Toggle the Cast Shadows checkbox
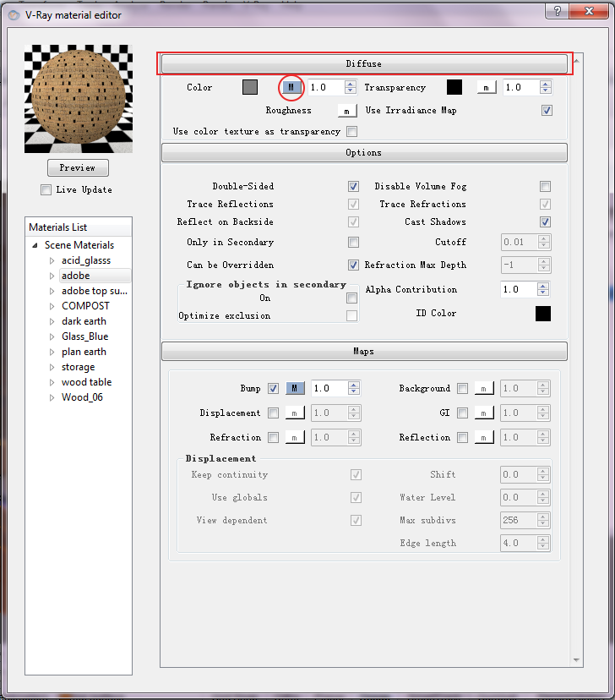The image size is (615, 700). point(545,221)
